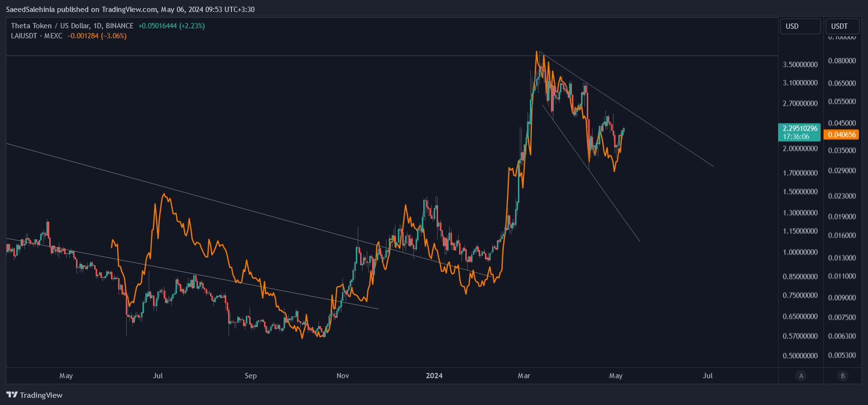
Task: Click the 2.00000000 USD axis value
Action: coord(800,148)
